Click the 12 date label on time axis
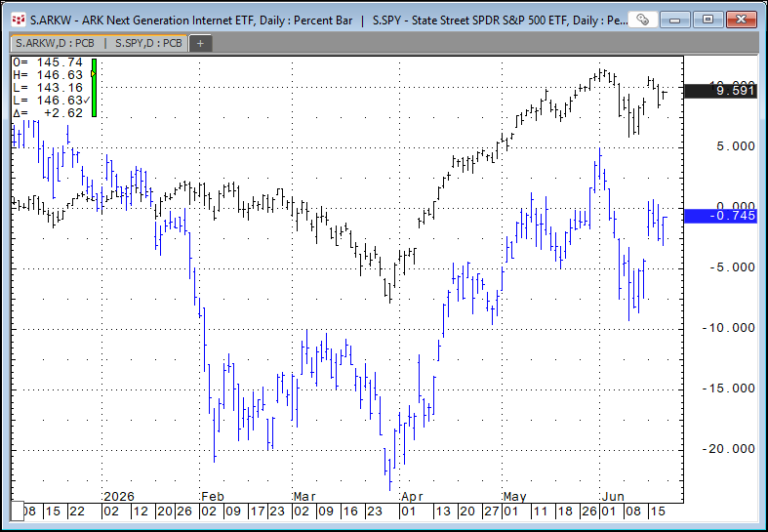 click(x=141, y=512)
